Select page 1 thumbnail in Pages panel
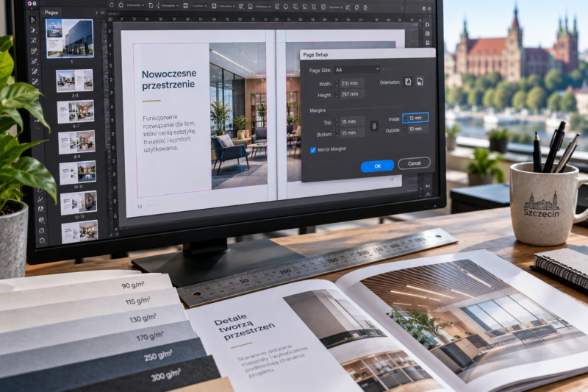Image resolution: width=588 pixels, height=392 pixels. [x=70, y=39]
